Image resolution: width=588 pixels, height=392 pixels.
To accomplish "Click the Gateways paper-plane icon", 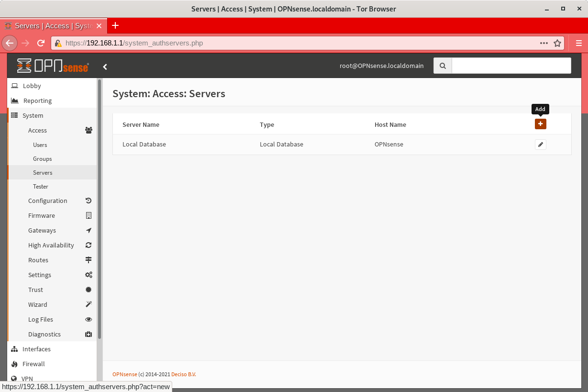I will (89, 230).
